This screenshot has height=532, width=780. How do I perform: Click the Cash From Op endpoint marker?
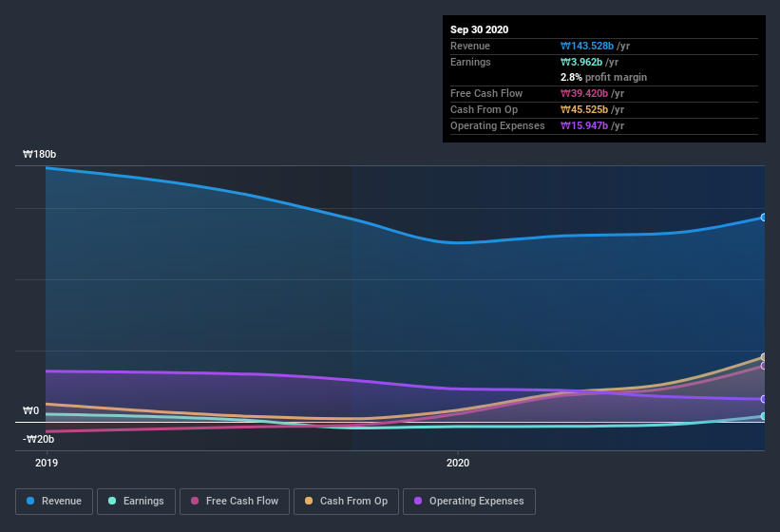763,357
